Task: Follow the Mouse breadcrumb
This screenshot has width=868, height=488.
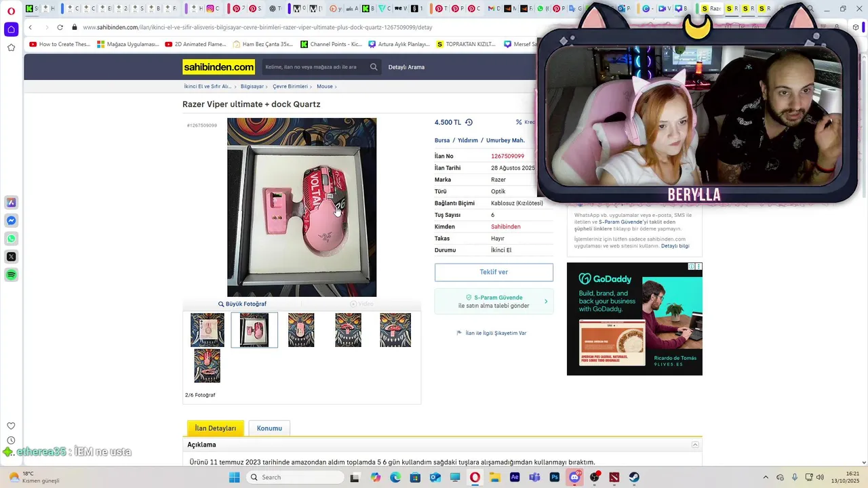Action: coord(325,87)
